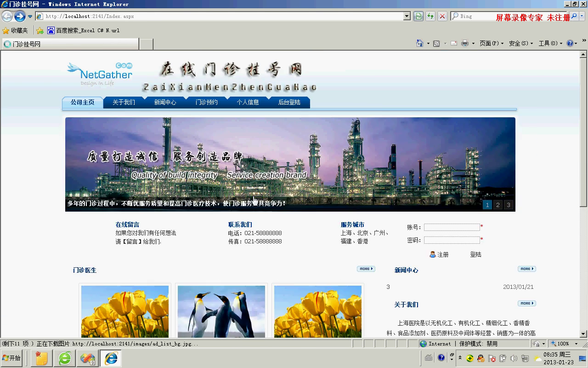Image resolution: width=588 pixels, height=368 pixels.
Task: Click the 登陆 login link
Action: pos(475,254)
